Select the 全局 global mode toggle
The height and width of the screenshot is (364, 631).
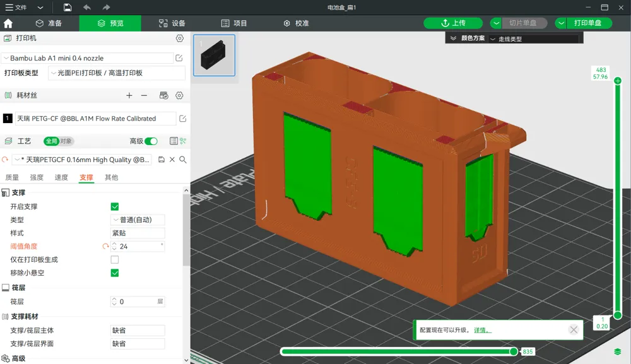point(51,141)
